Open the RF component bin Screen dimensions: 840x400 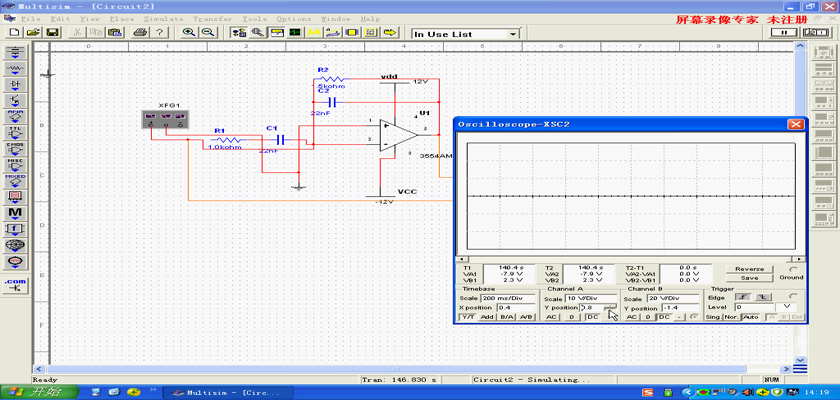click(x=16, y=245)
